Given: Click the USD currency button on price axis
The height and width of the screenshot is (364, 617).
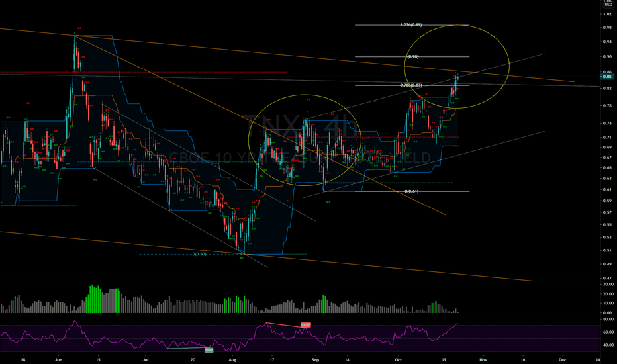Looking at the screenshot, I should pyautogui.click(x=608, y=5).
